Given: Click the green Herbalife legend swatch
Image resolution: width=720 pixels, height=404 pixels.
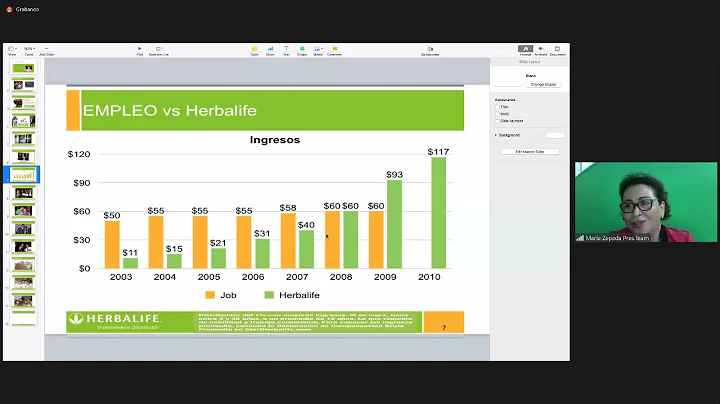Looking at the screenshot, I should click(x=269, y=295).
